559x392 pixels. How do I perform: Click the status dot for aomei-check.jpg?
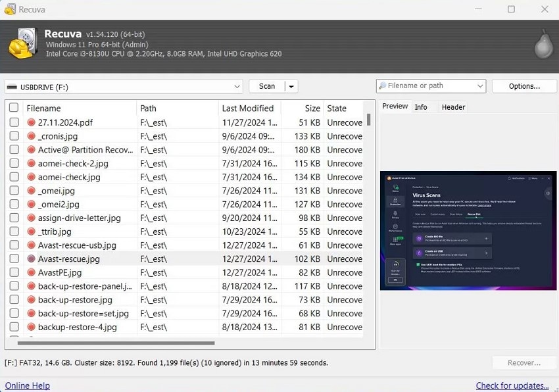(32, 177)
